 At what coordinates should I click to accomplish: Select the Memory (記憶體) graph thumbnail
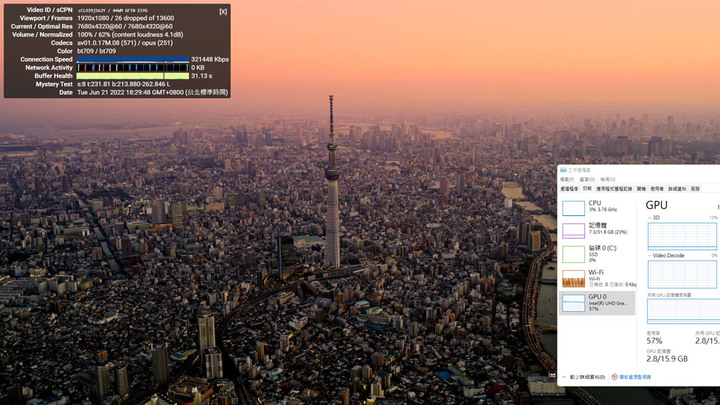click(573, 231)
